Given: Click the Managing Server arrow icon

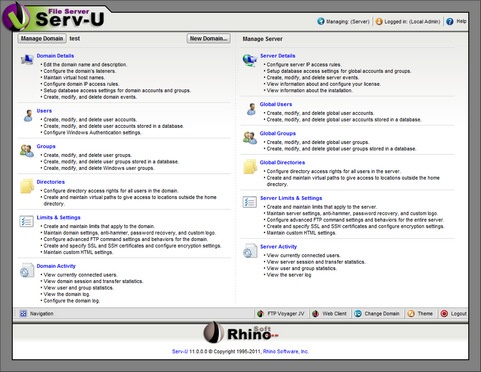Looking at the screenshot, I should 321,21.
